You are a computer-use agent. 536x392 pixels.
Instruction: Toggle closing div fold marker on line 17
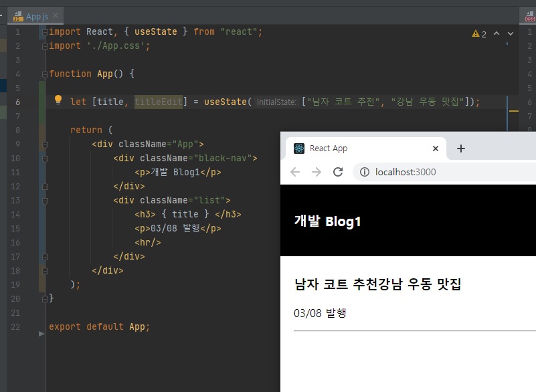click(45, 257)
